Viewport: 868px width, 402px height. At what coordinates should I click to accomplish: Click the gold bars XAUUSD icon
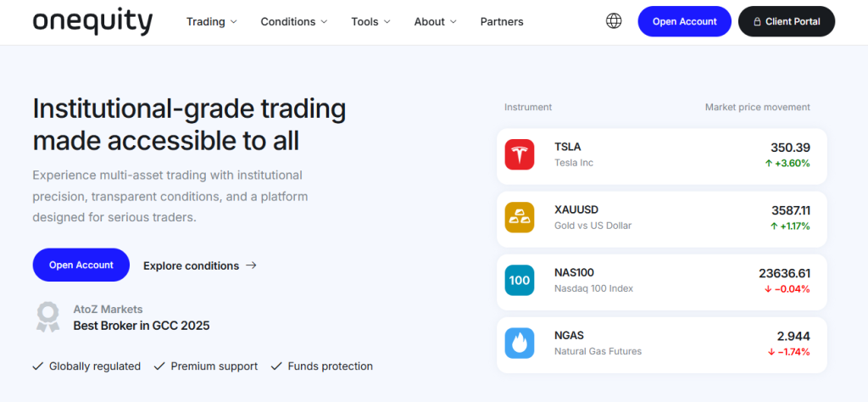point(520,217)
